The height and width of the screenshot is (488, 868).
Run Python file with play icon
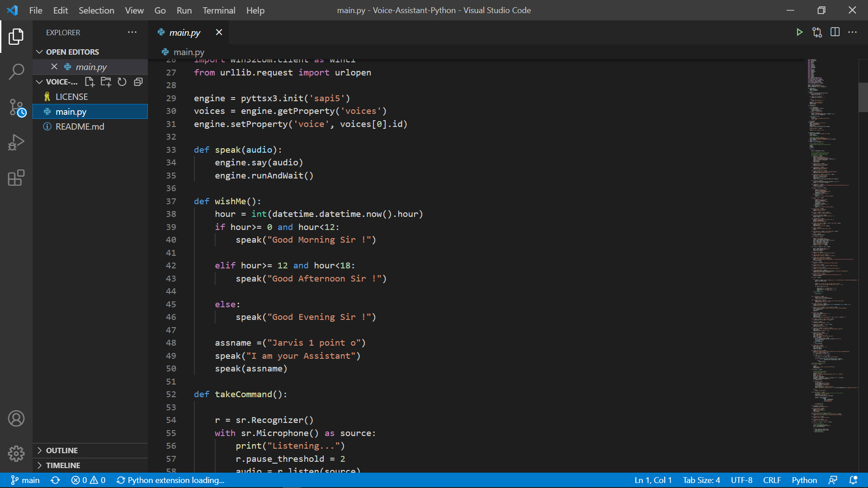pos(799,32)
